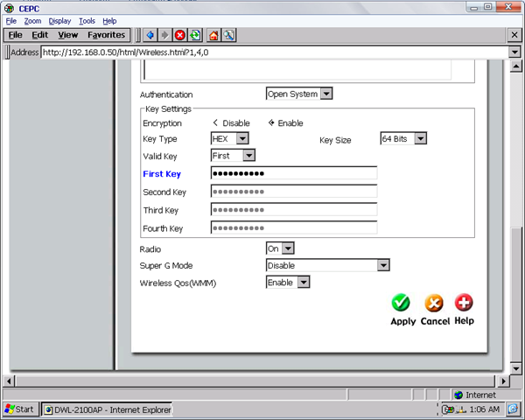525x420 pixels.
Task: Open the Favorites menu
Action: point(108,35)
